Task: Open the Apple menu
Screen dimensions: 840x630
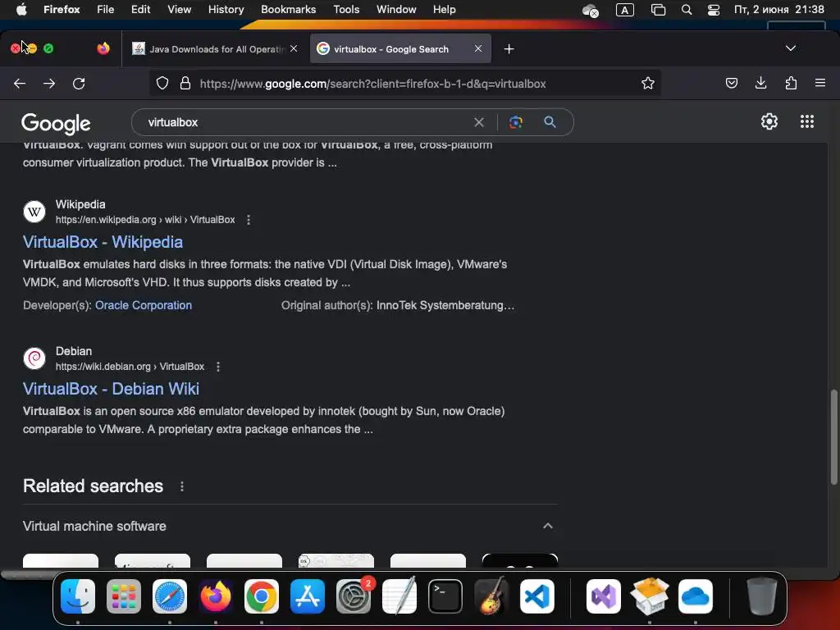Action: [x=21, y=10]
